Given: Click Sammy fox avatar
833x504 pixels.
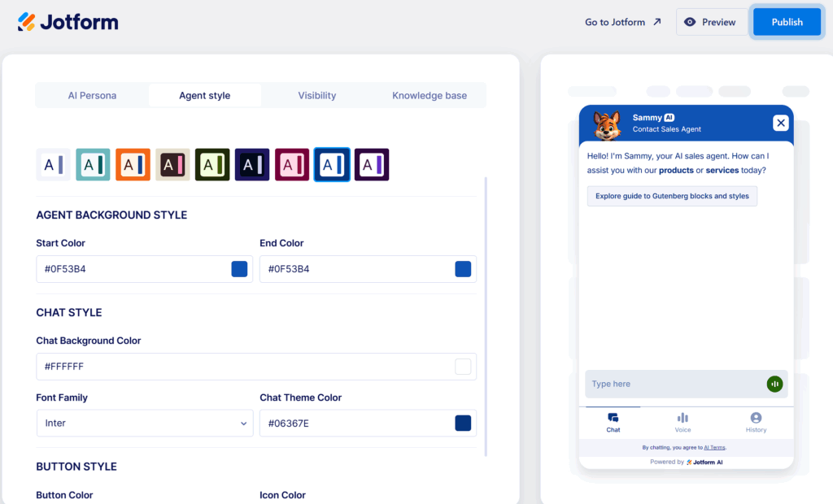Looking at the screenshot, I should [x=607, y=124].
